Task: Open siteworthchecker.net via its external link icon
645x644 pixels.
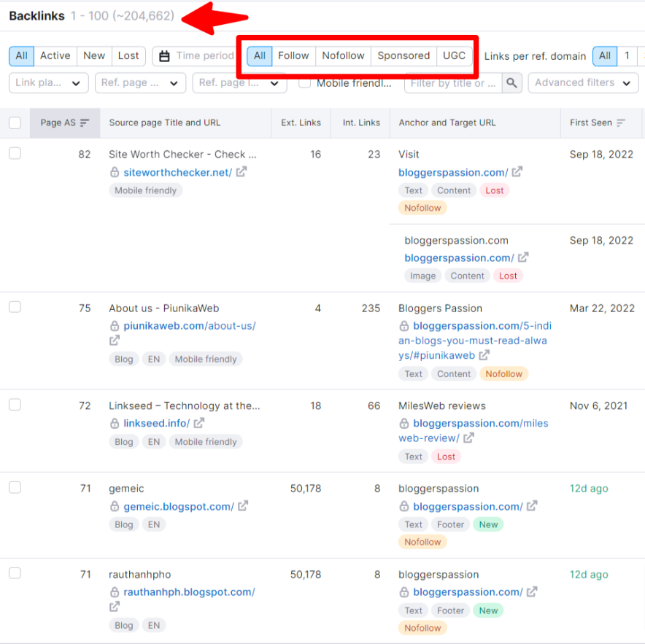Action: (241, 172)
